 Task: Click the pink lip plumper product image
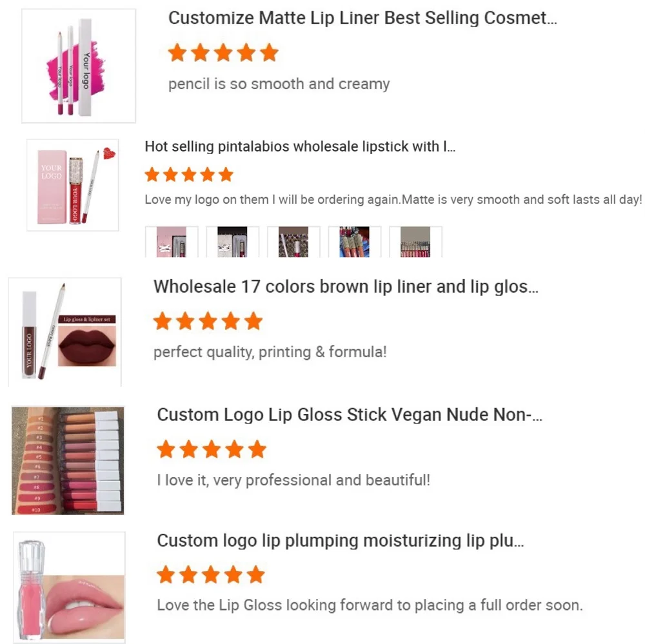coord(69,587)
